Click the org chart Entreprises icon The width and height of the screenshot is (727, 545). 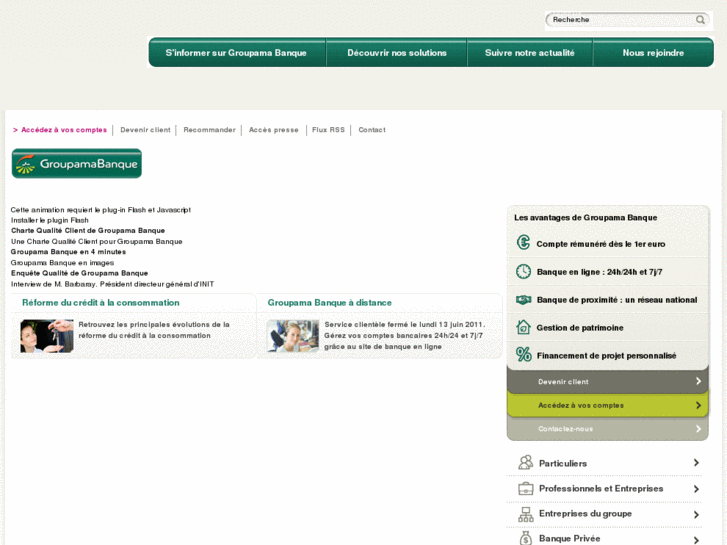click(x=525, y=514)
